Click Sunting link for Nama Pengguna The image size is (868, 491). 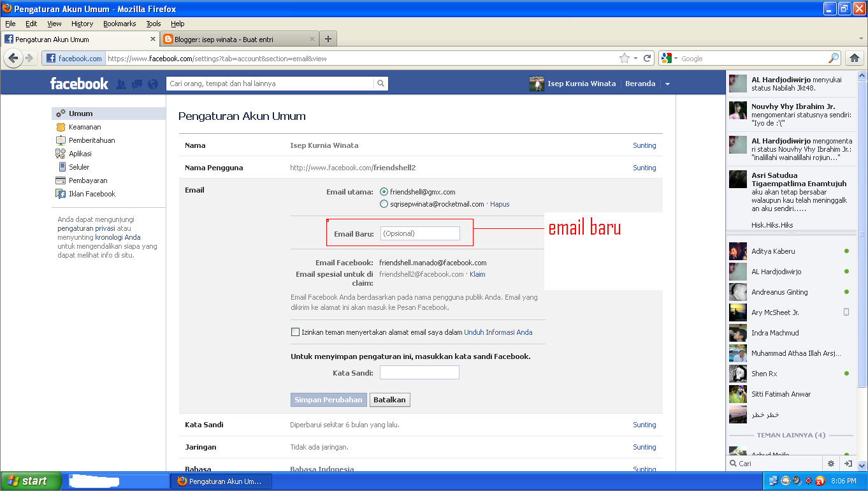tap(644, 168)
